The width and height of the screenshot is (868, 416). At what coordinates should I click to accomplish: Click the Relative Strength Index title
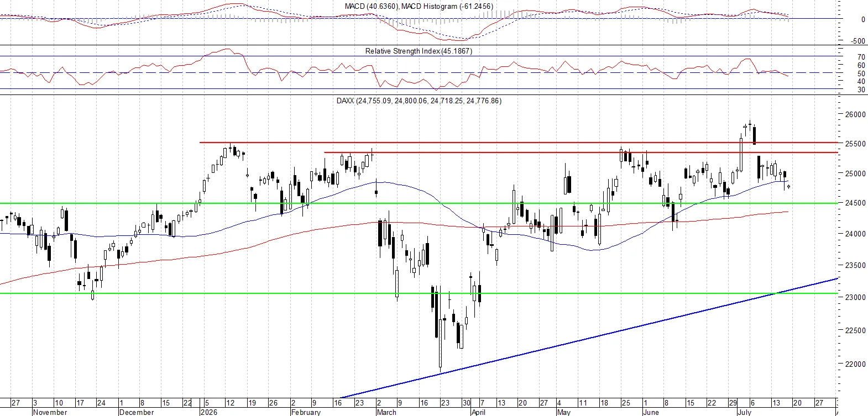point(419,51)
